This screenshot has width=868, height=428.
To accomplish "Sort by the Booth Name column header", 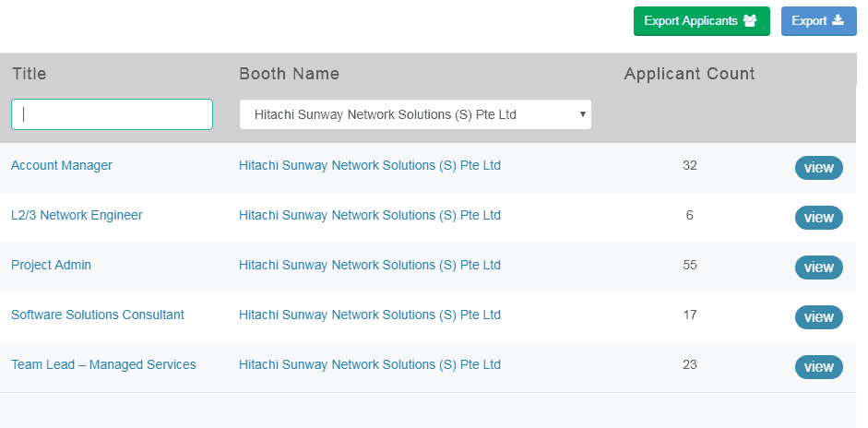I will [x=289, y=74].
